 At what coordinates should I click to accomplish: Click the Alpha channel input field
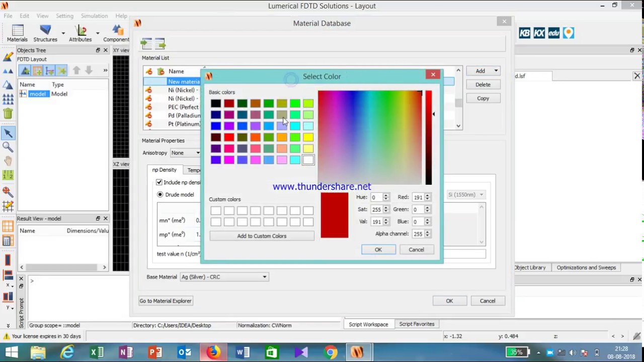pyautogui.click(x=418, y=234)
